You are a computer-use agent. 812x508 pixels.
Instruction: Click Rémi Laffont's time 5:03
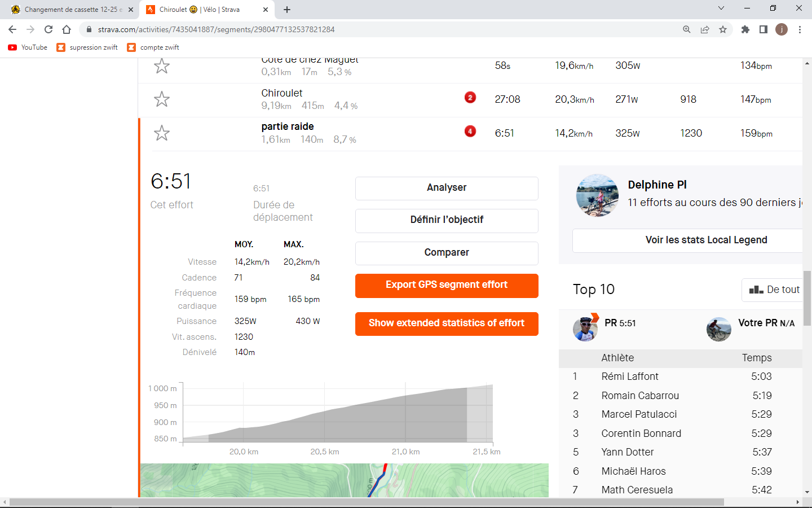(x=761, y=376)
